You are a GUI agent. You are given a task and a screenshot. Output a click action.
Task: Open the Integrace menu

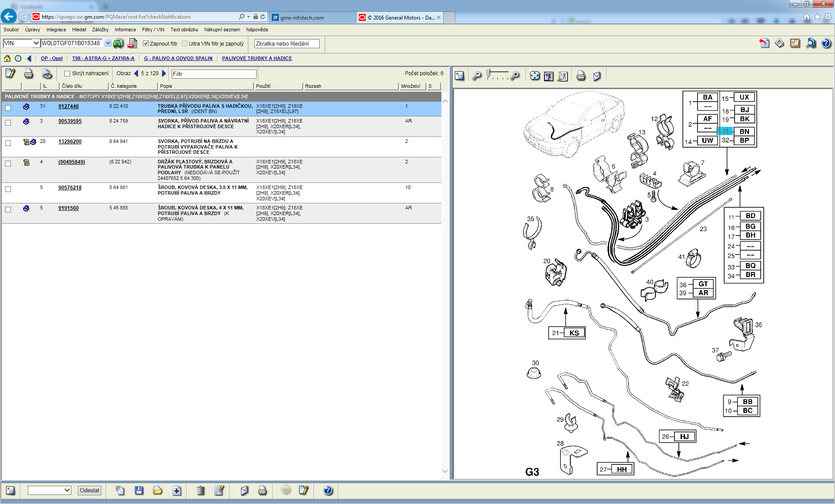(56, 30)
